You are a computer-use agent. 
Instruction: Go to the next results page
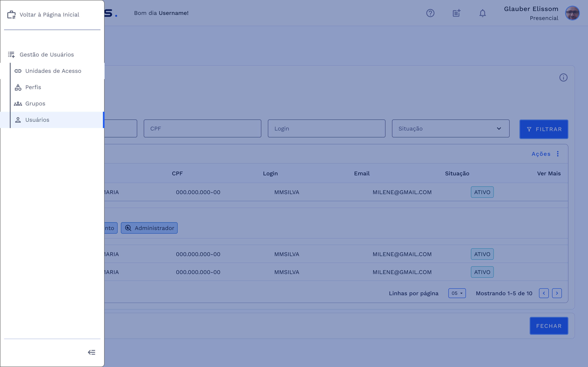click(557, 293)
